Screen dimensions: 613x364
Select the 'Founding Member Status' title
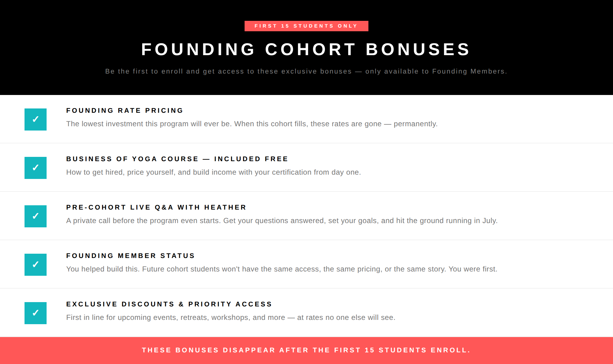130,256
